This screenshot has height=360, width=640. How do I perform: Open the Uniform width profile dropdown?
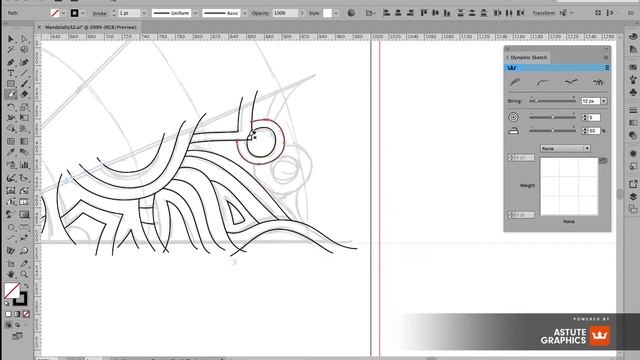(196, 13)
